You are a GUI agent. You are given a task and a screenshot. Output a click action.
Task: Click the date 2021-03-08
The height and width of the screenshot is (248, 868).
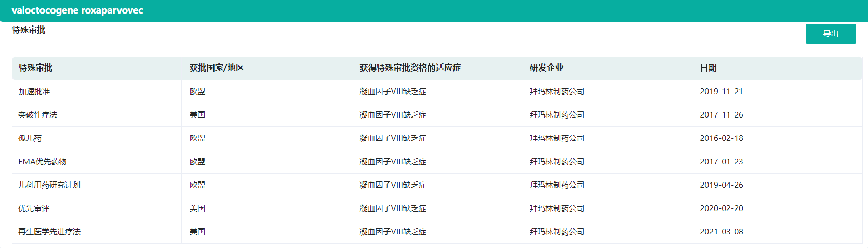pyautogui.click(x=721, y=232)
